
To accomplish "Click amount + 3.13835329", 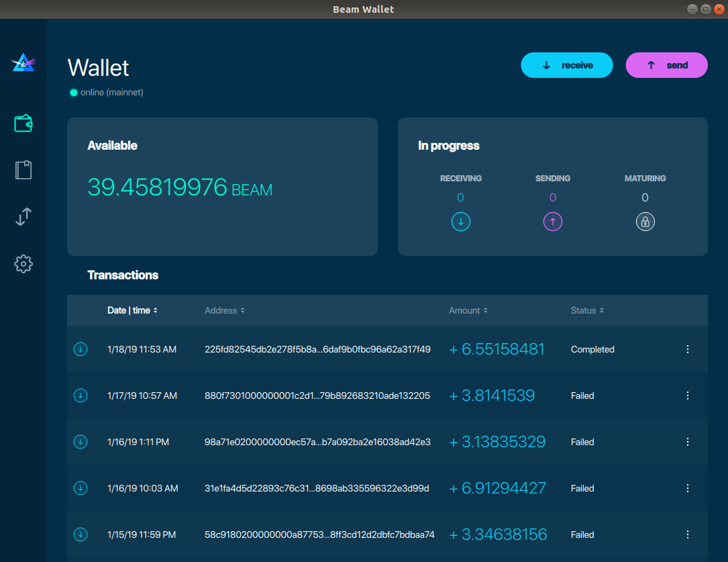I will [x=497, y=442].
